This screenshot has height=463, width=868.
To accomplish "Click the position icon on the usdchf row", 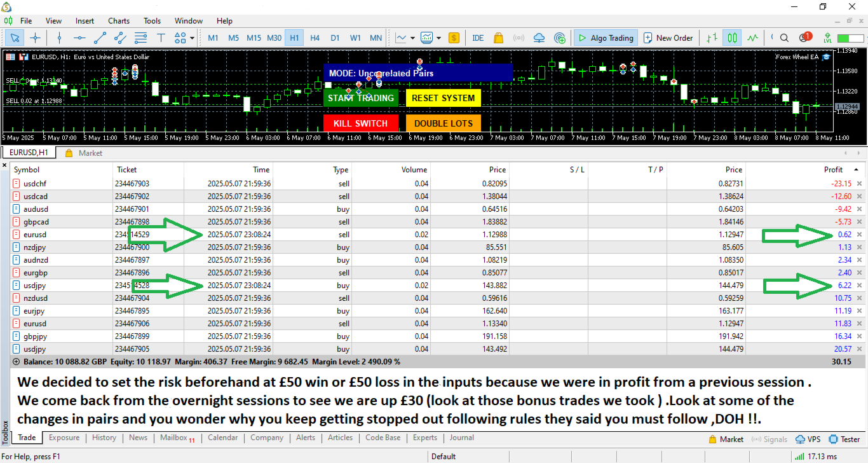I will (x=17, y=184).
